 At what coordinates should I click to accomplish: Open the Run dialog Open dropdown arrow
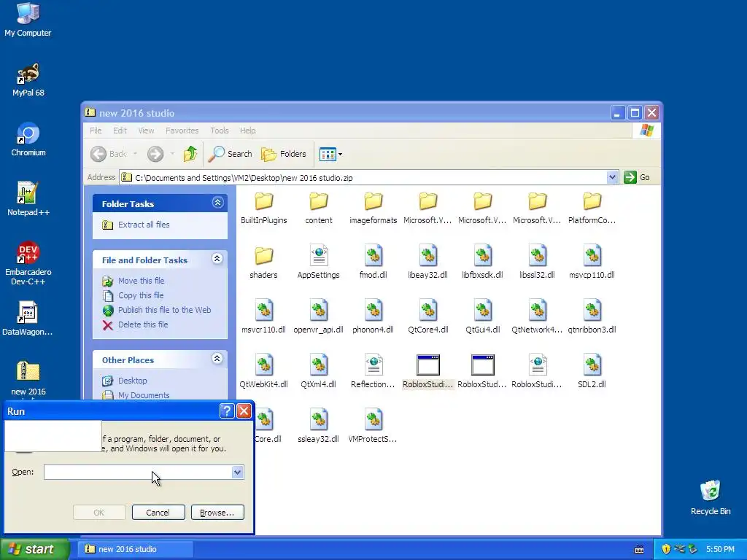237,472
